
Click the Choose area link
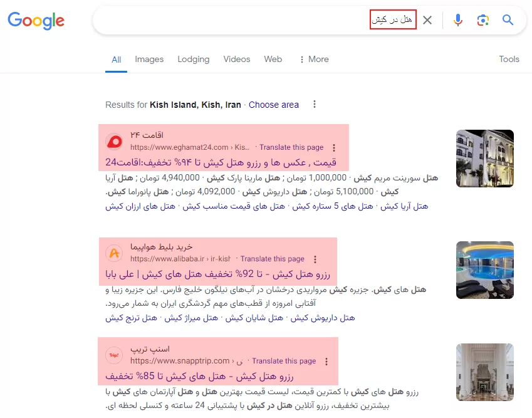pyautogui.click(x=274, y=105)
